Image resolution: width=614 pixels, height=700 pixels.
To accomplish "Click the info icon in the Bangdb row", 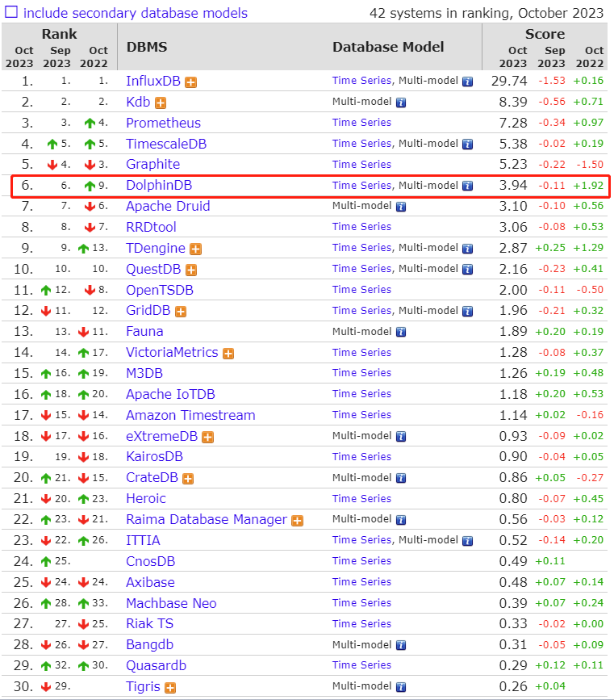I will coord(401,645).
